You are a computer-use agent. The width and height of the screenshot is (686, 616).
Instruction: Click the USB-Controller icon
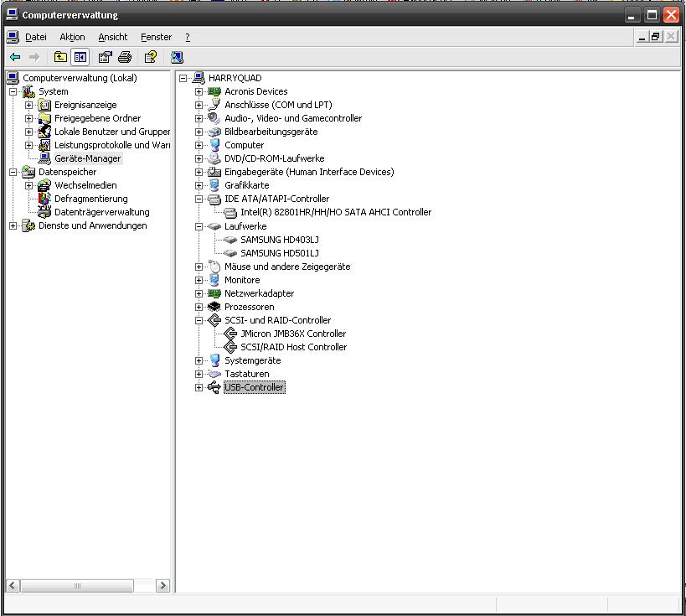click(x=214, y=387)
